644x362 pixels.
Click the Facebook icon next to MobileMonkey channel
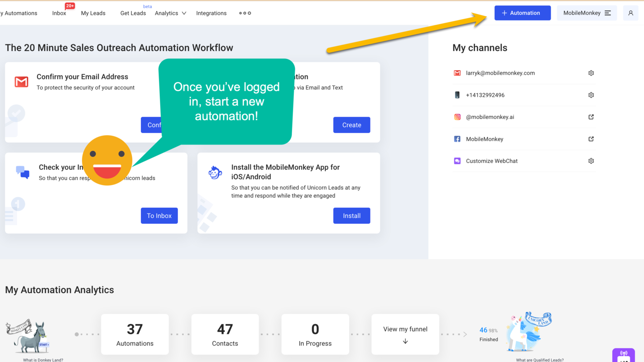(457, 139)
